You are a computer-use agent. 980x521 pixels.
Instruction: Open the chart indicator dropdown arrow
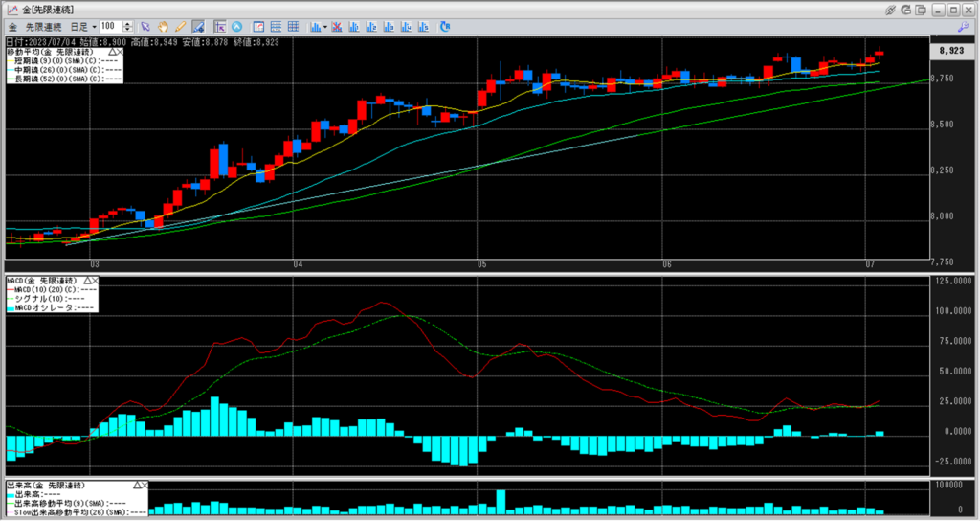coord(325,26)
